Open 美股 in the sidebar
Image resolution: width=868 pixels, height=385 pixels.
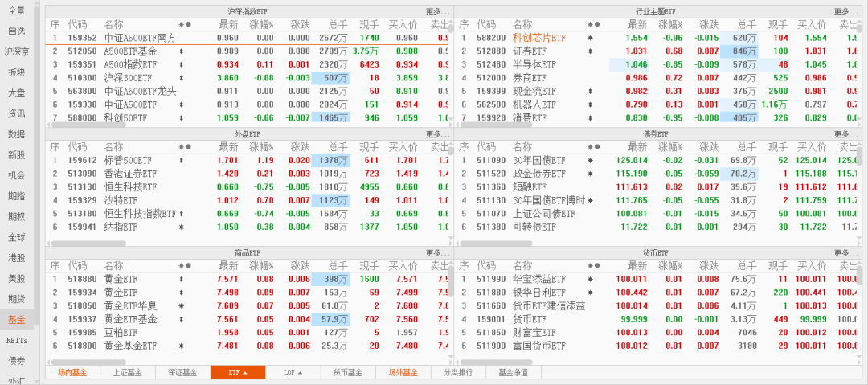tap(17, 279)
